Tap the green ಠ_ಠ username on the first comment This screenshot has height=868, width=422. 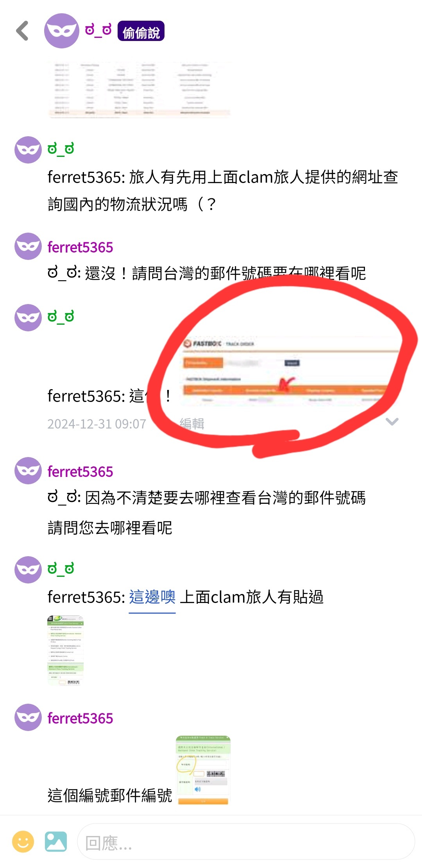pos(61,149)
